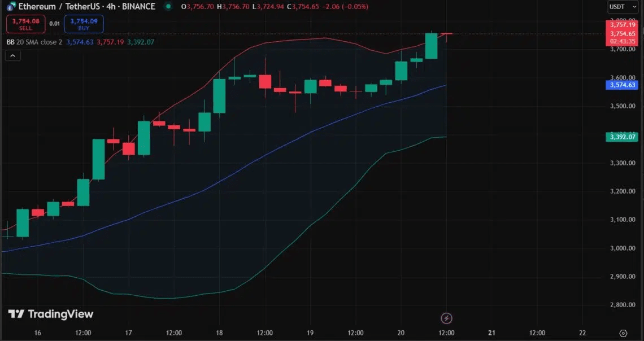Open the lightning bolt event marker
Viewport: 644px width, 341px height.
coord(446,318)
